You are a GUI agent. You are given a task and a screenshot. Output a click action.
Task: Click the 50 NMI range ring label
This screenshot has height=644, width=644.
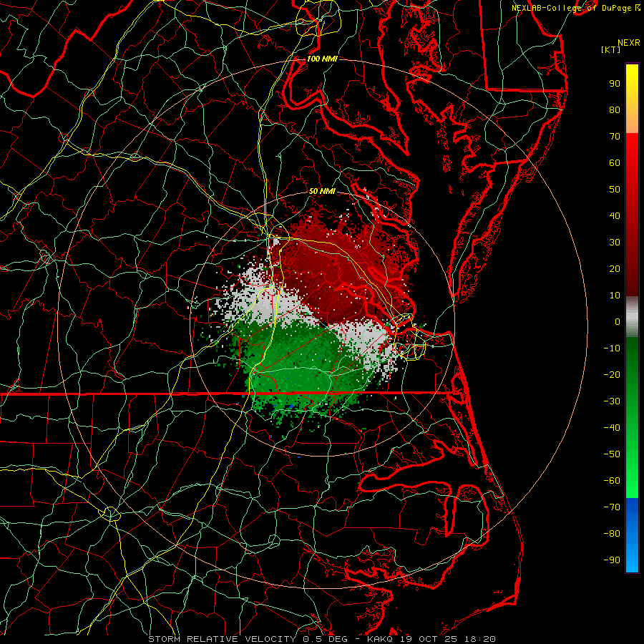(322, 191)
